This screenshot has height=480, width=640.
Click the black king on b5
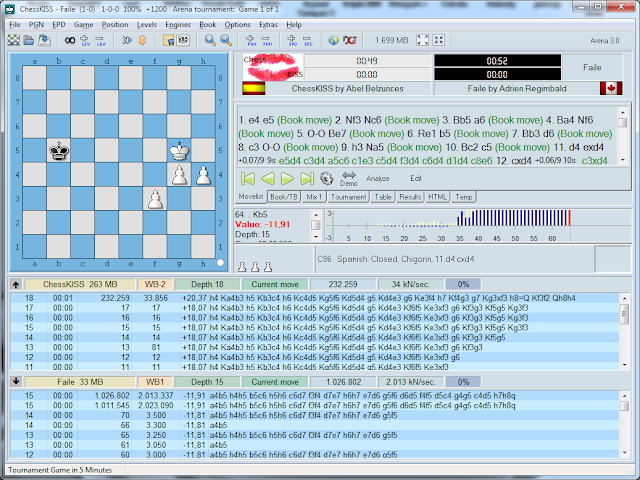[x=59, y=151]
